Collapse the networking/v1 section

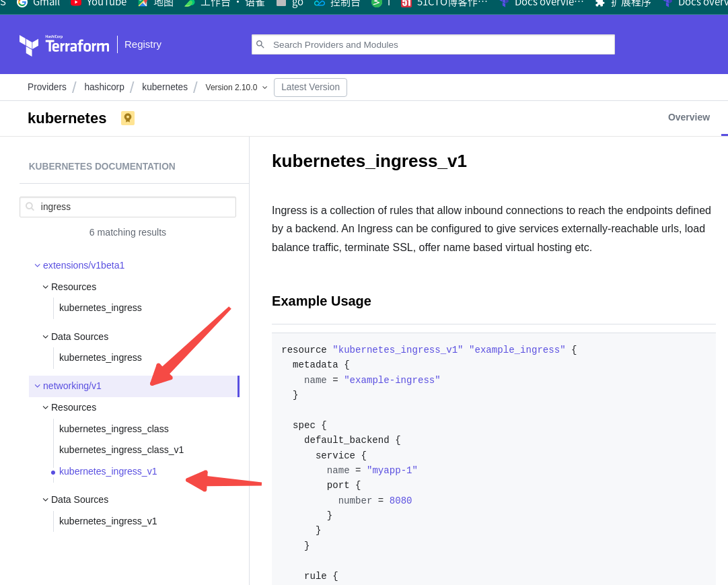click(x=134, y=386)
